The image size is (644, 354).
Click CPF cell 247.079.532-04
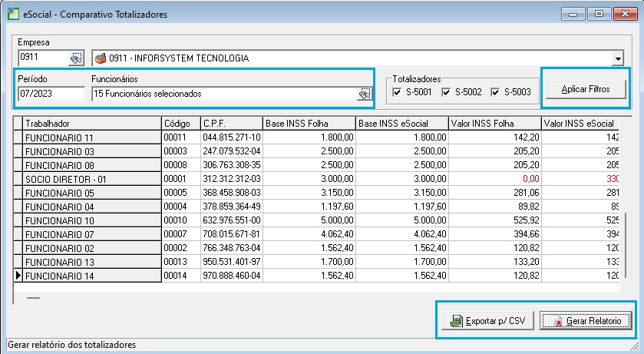point(232,151)
